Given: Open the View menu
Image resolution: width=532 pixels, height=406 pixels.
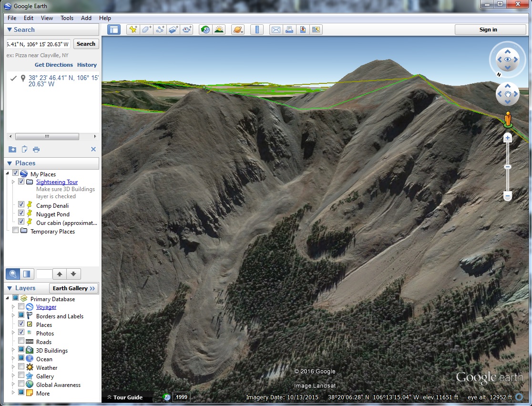Looking at the screenshot, I should coord(47,18).
